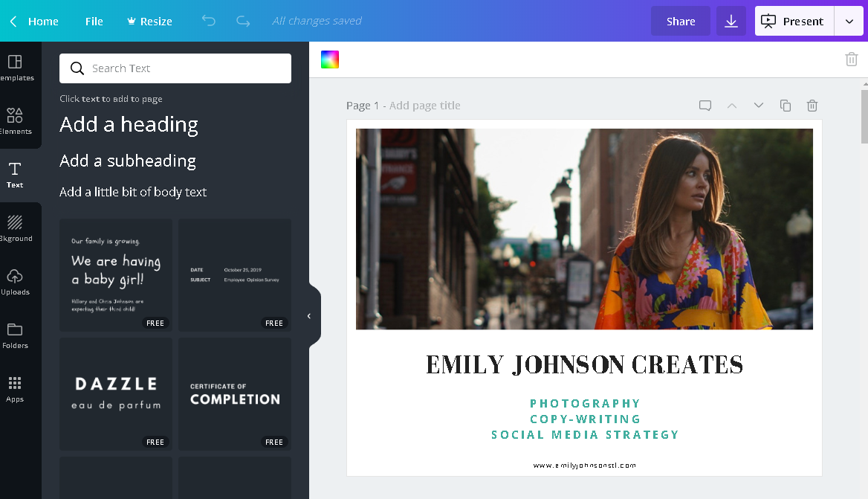Add a heading to the page
The image size is (868, 499).
(129, 125)
